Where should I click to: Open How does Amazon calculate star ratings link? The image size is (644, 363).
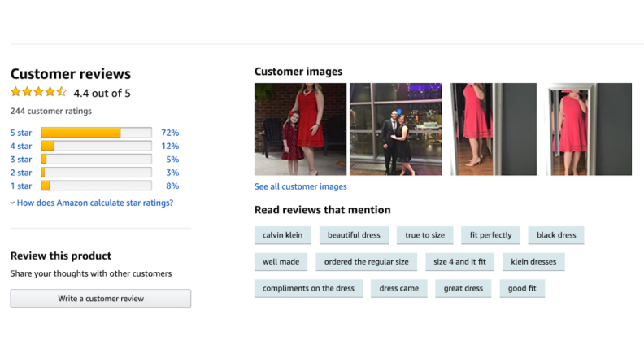tap(95, 203)
